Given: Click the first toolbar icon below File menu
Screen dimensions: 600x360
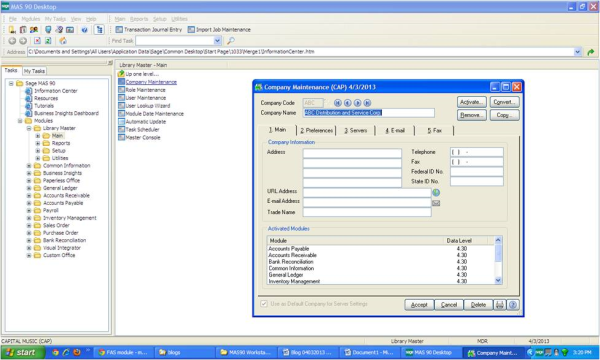Looking at the screenshot, I should [x=12, y=29].
